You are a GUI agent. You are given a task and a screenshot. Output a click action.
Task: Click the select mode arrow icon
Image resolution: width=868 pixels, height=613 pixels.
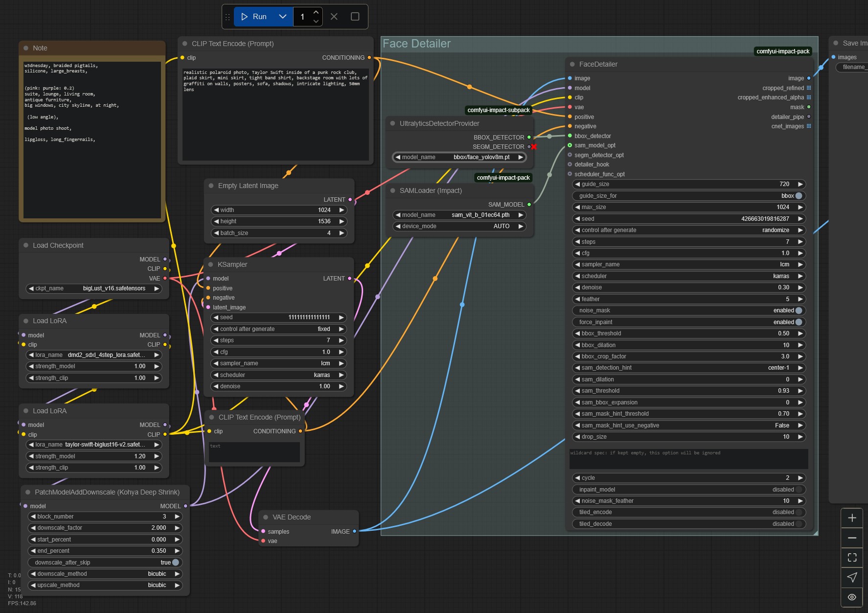(852, 577)
